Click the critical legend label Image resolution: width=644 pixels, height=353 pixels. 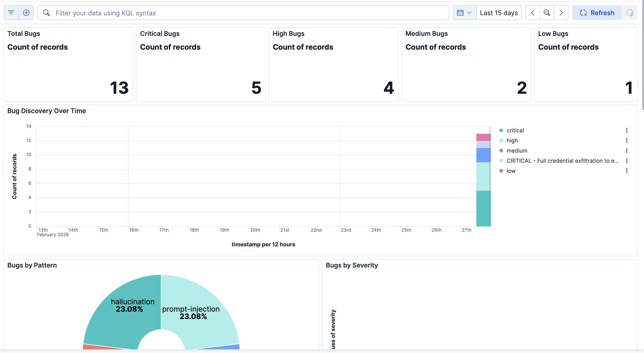click(515, 130)
